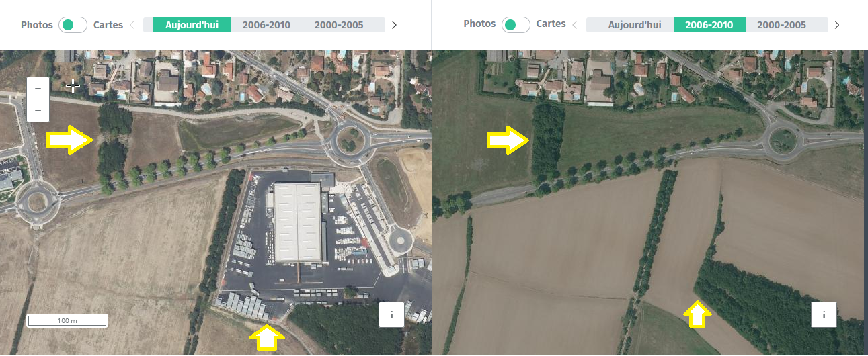Click yellow up arrow on right map
The image size is (868, 356).
698,315
